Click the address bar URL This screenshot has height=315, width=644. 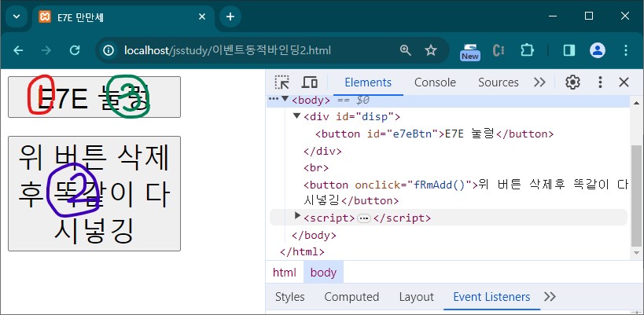(x=227, y=50)
